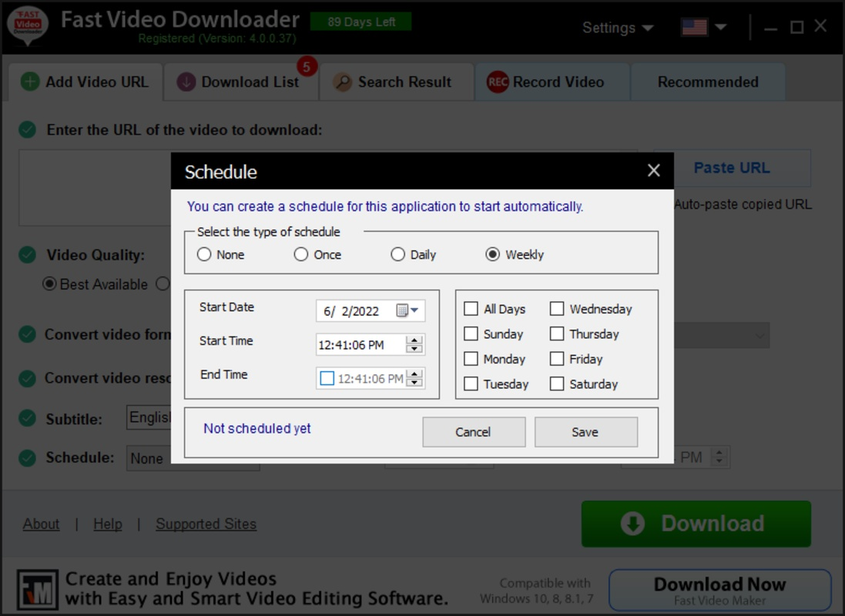Image resolution: width=845 pixels, height=616 pixels.
Task: Click the Download List arrow icon
Action: click(185, 82)
